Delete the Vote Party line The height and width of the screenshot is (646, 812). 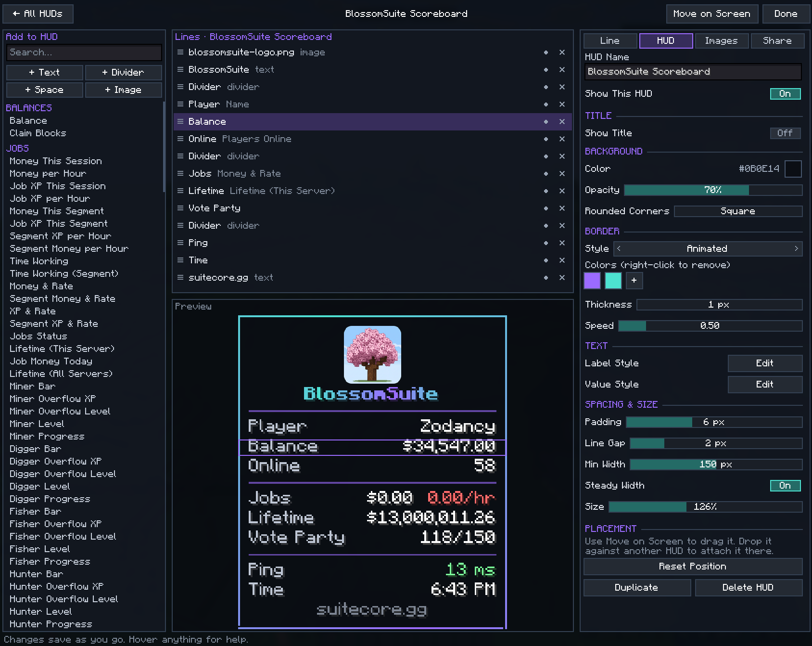(562, 208)
